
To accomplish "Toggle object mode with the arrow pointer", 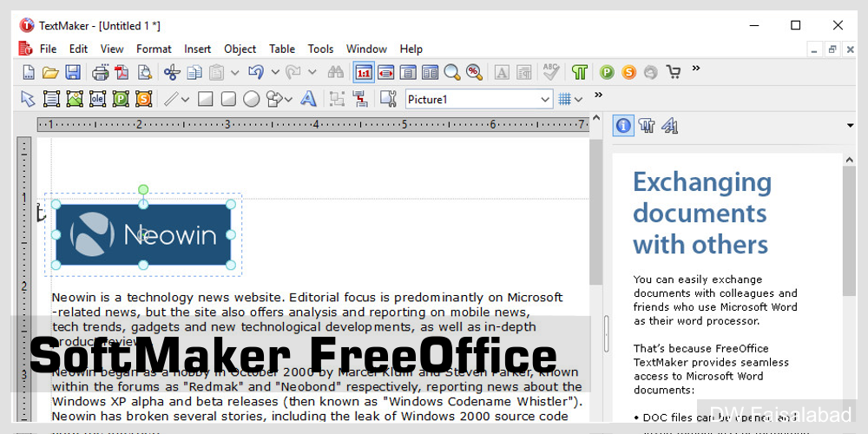I will (27, 99).
